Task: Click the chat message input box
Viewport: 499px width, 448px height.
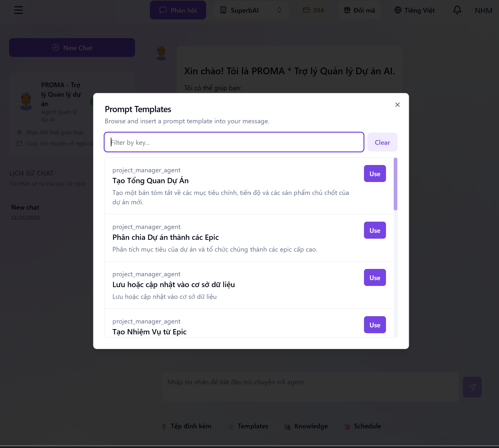Action: coord(310,387)
